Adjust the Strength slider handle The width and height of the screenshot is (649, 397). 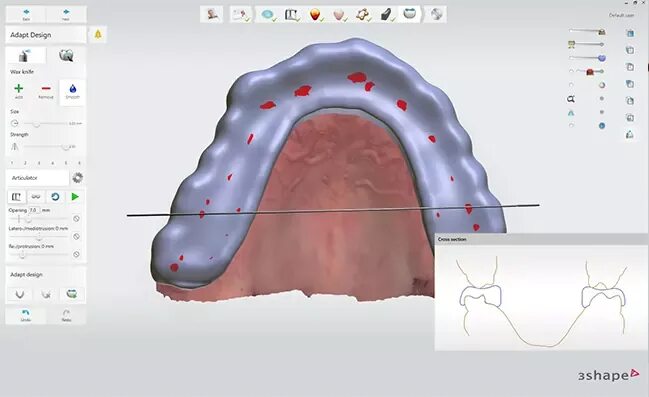(x=65, y=147)
